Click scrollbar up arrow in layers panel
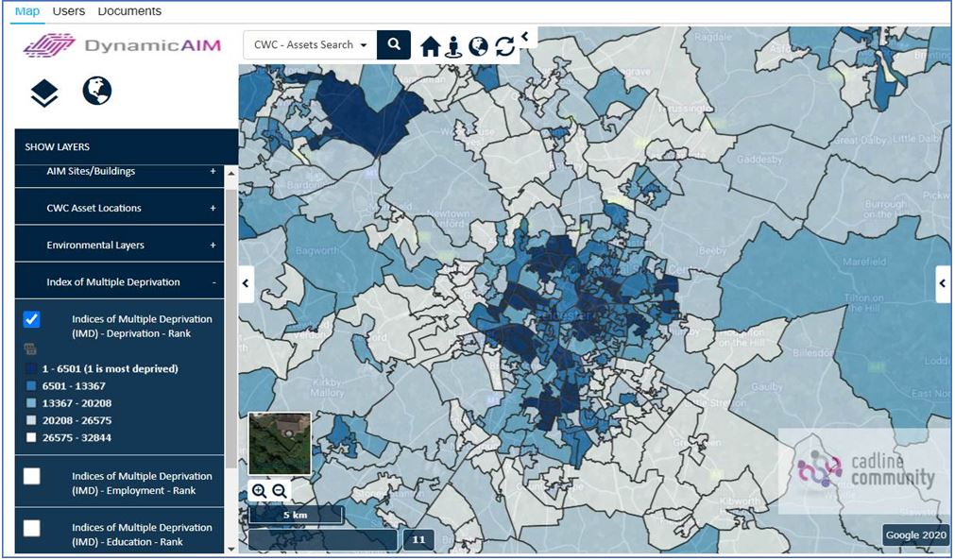This screenshot has height=560, width=955. pyautogui.click(x=230, y=174)
